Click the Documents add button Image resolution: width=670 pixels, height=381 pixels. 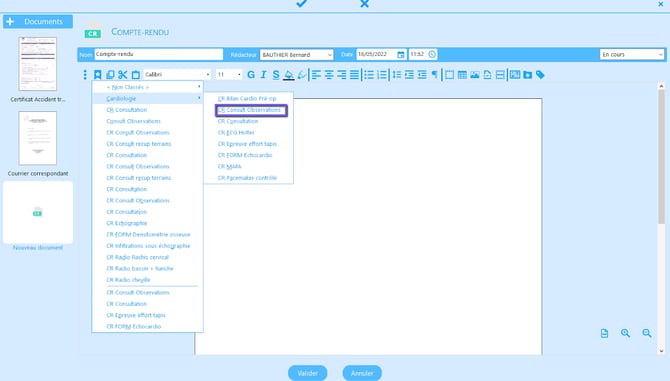tap(38, 21)
